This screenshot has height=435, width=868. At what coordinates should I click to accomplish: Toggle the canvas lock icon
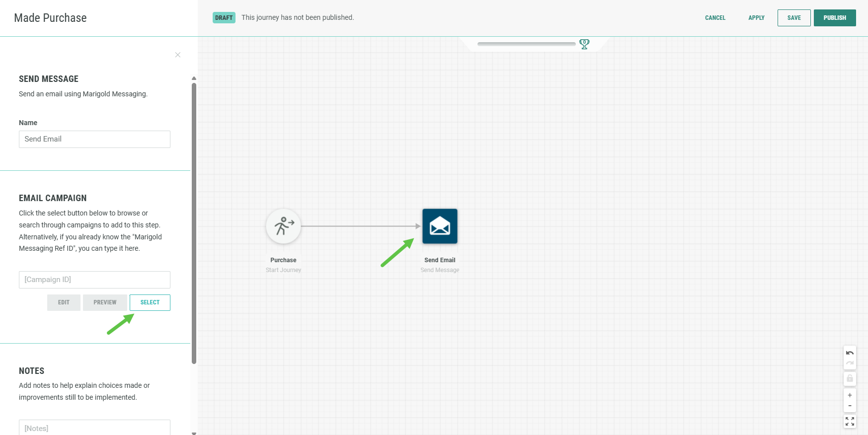pyautogui.click(x=850, y=379)
